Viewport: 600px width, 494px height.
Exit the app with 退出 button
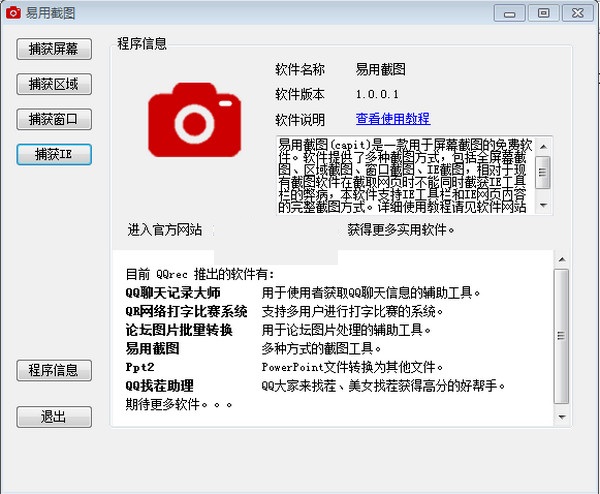(x=54, y=417)
